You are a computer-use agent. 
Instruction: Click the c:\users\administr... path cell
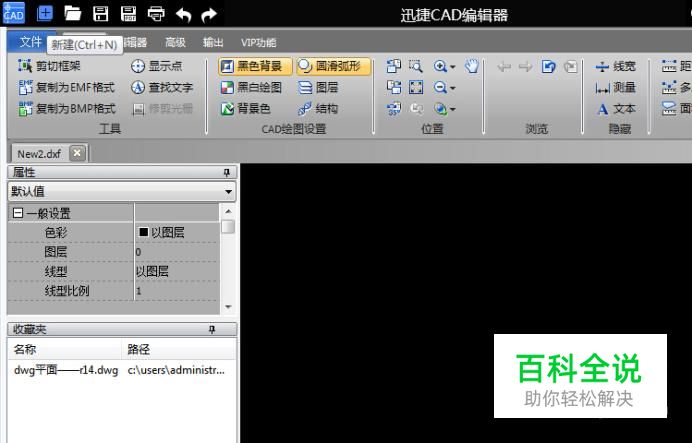pos(176,370)
